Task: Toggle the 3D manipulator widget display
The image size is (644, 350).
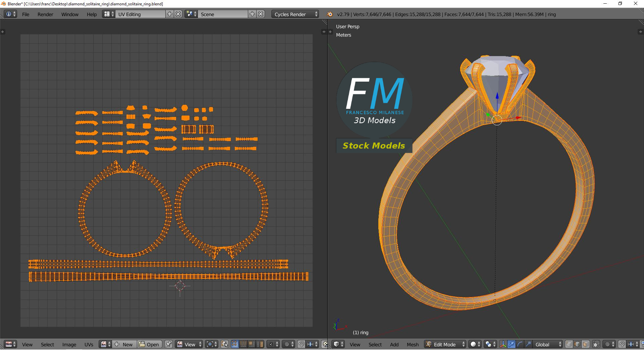Action: [x=503, y=344]
